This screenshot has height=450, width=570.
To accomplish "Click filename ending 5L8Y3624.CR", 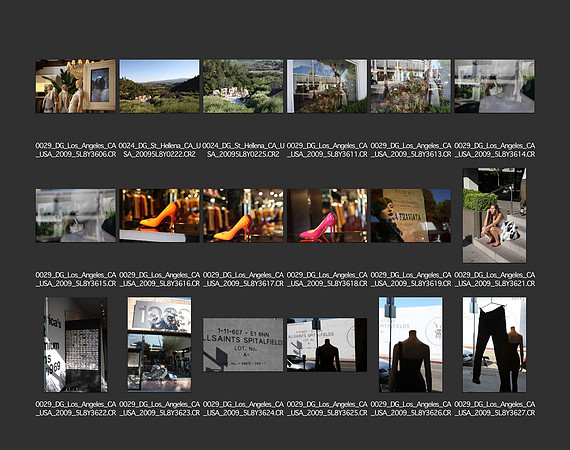I will pyautogui.click(x=243, y=409).
